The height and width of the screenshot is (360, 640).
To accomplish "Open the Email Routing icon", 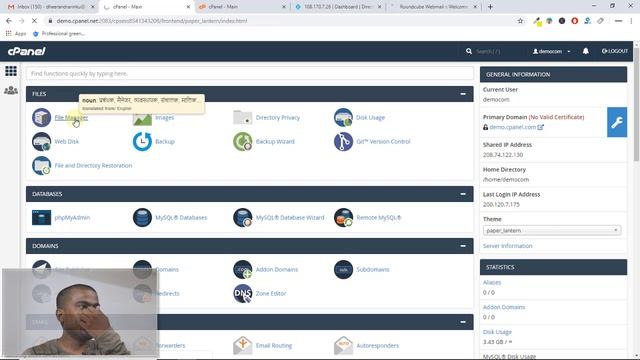I will [242, 345].
